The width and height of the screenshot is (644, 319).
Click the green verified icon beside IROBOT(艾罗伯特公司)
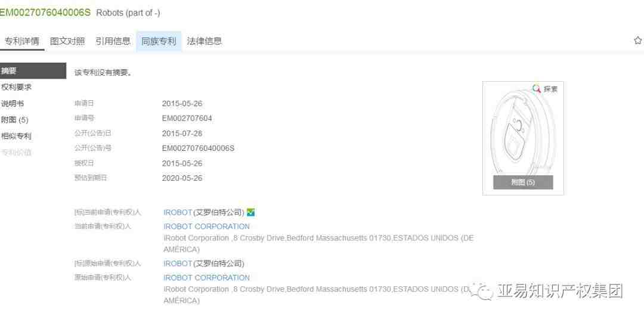point(251,212)
